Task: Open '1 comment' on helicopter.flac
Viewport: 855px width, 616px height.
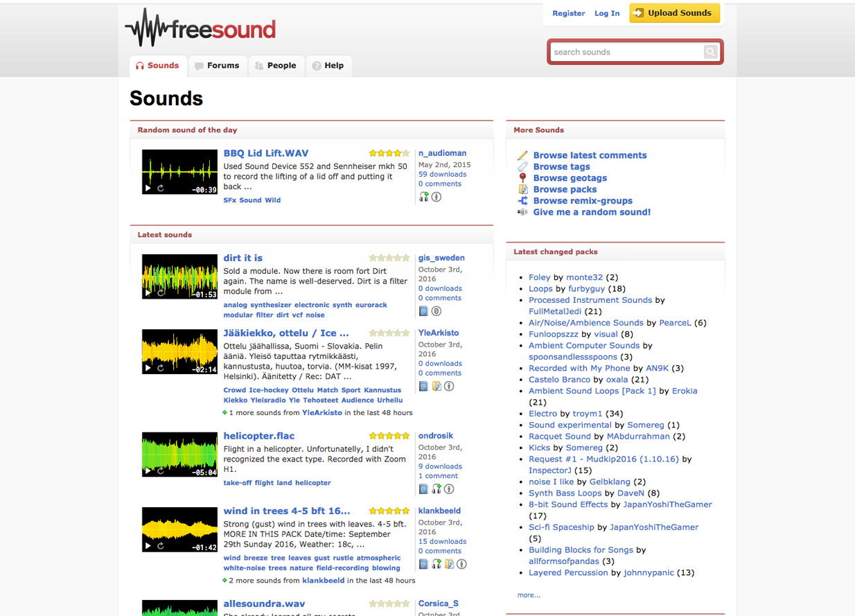Action: click(x=438, y=476)
